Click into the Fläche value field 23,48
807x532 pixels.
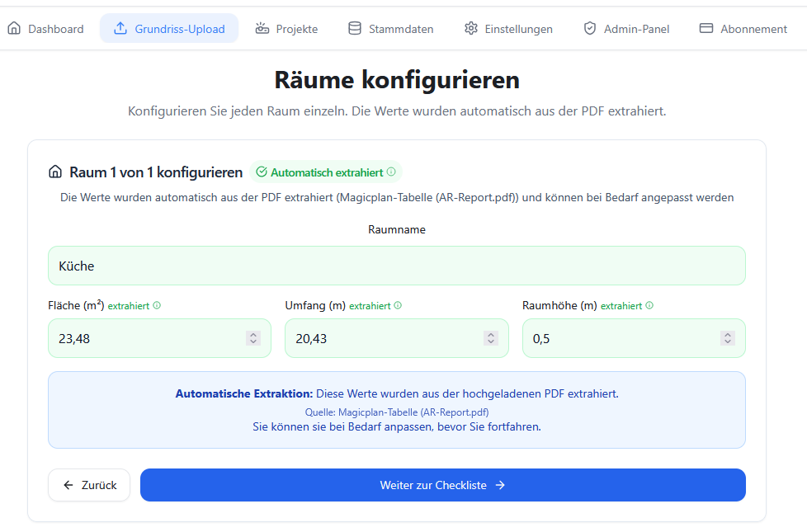tap(144, 338)
